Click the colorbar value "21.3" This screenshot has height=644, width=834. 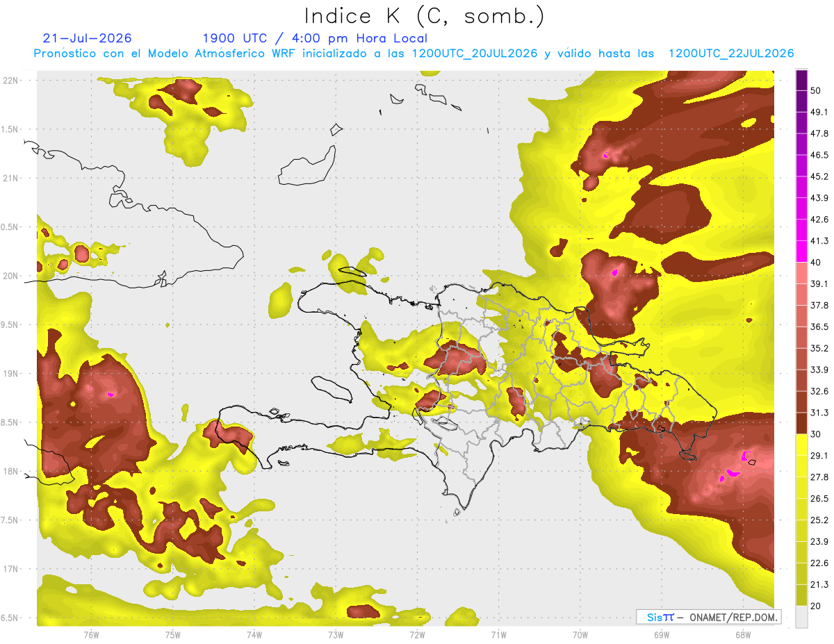click(819, 585)
